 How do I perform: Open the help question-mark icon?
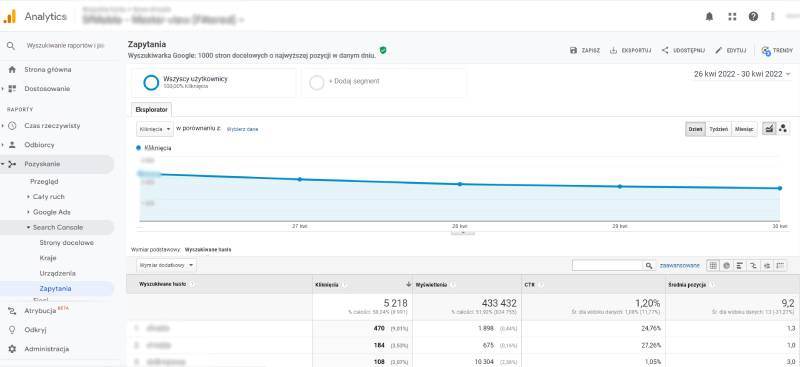point(754,16)
